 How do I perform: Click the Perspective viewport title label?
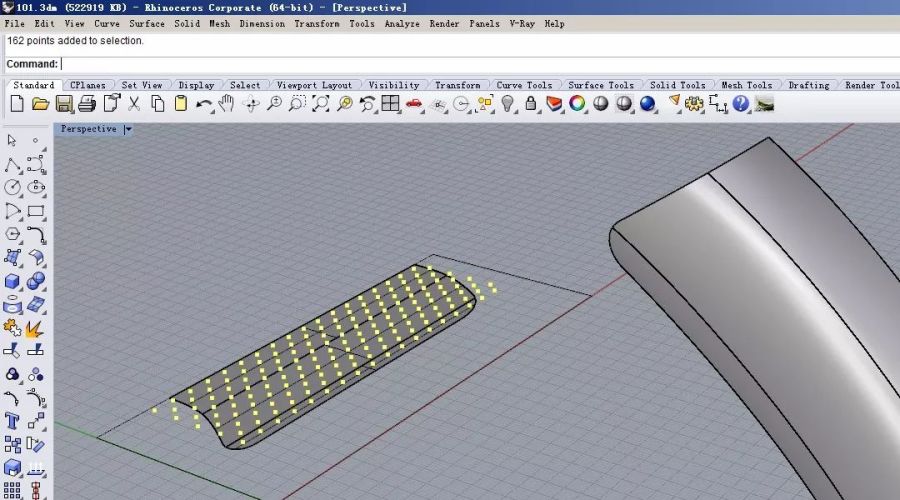(88, 129)
